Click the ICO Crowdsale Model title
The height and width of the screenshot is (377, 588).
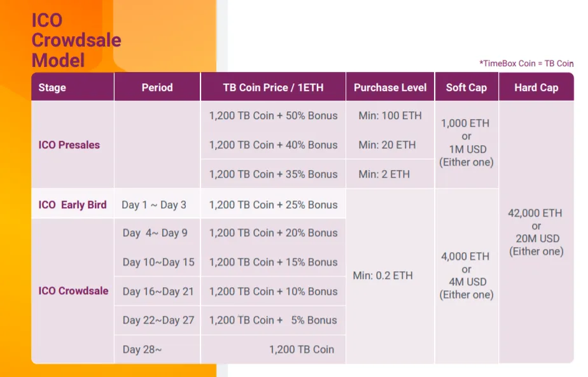[76, 40]
